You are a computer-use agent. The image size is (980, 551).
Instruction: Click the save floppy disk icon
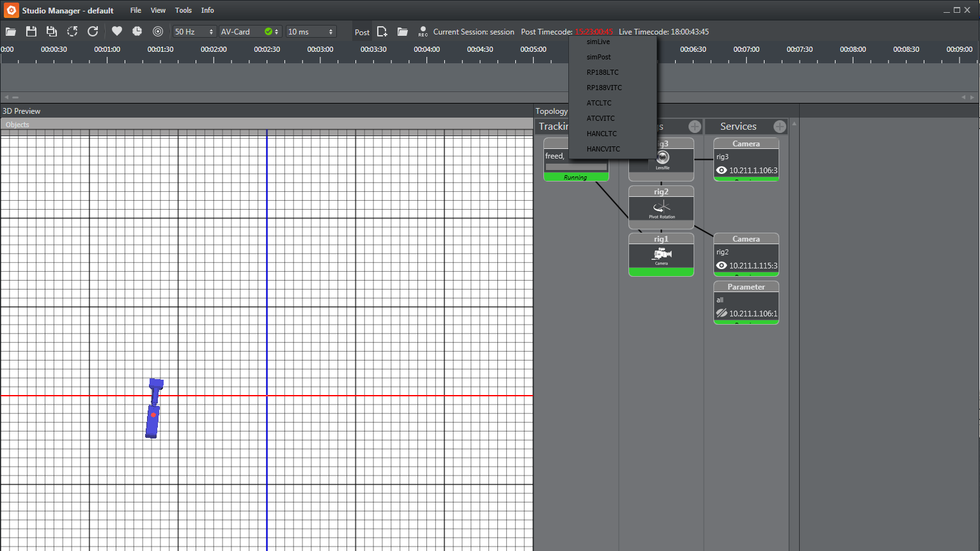click(x=31, y=31)
